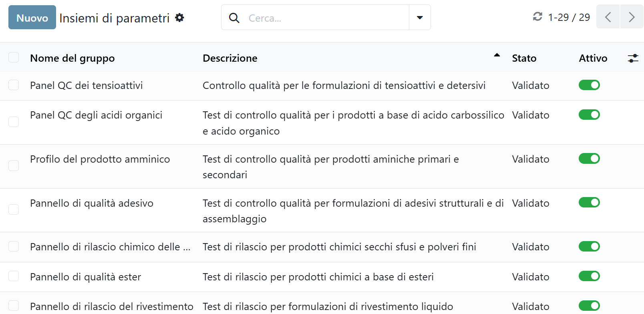Sort by Stato column header
The width and height of the screenshot is (644, 314).
(x=524, y=58)
